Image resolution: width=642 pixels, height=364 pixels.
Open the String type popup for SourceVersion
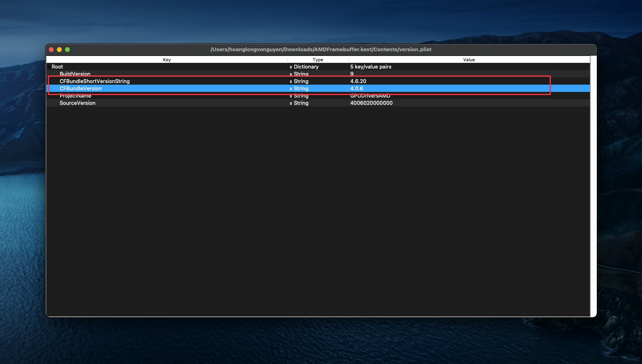pyautogui.click(x=291, y=103)
